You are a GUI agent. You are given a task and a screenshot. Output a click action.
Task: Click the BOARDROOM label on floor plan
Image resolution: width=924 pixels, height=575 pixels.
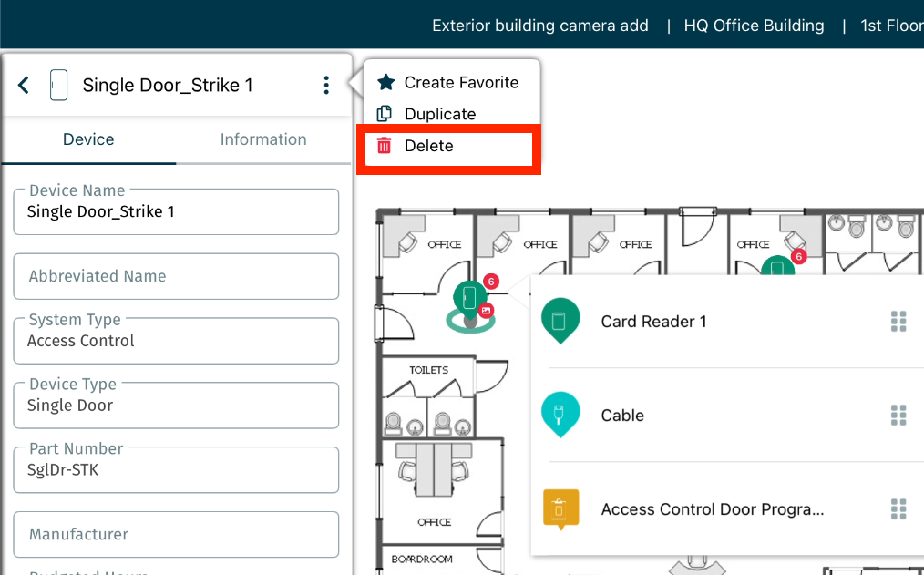pos(422,560)
